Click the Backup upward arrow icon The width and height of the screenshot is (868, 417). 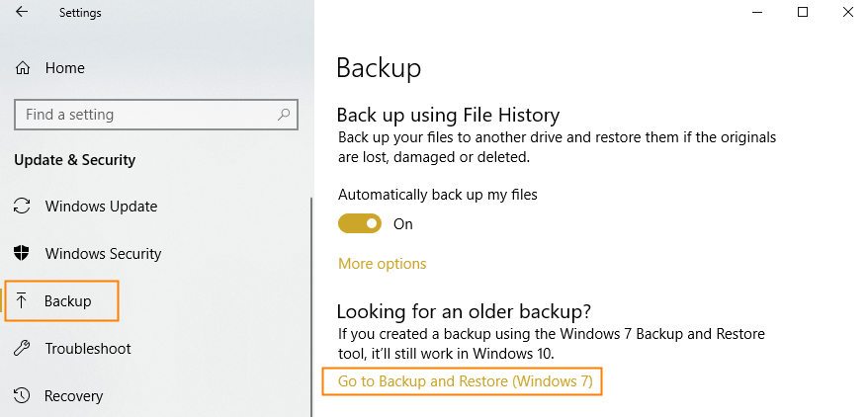(x=22, y=300)
